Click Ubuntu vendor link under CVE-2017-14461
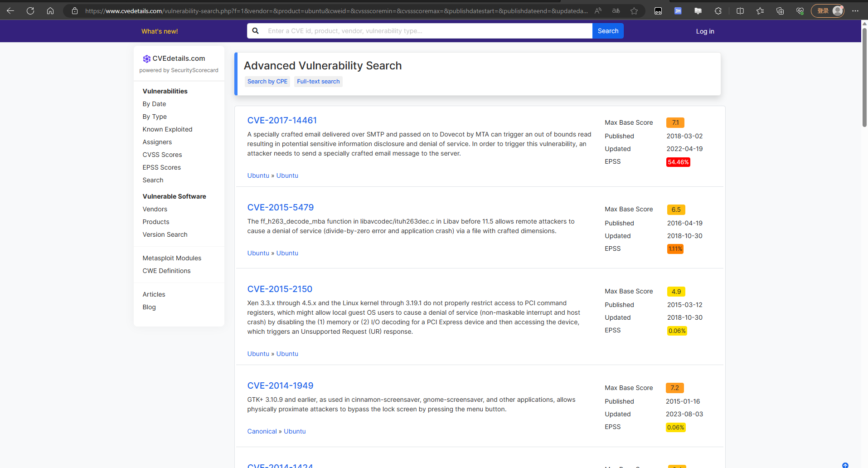Screen dimensions: 868x468 [x=258, y=175]
